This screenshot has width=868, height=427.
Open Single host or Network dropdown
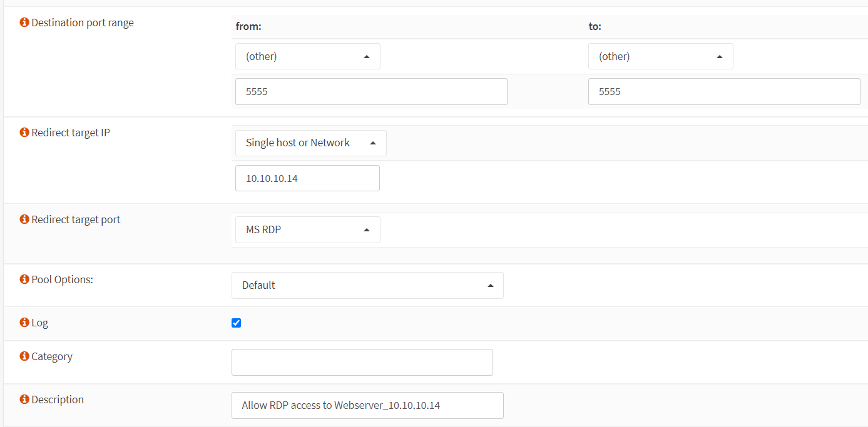[x=311, y=143]
